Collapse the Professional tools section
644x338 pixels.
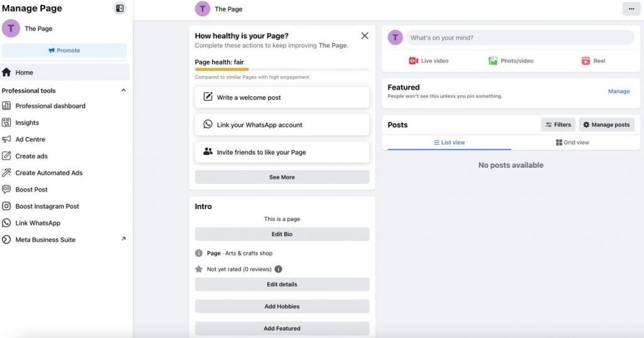(123, 90)
